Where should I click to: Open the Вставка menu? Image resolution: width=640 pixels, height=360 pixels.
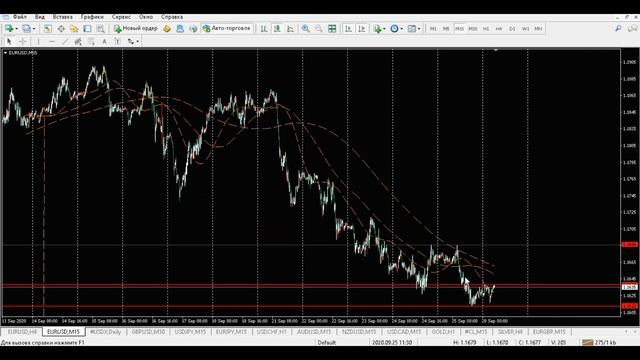(62, 17)
